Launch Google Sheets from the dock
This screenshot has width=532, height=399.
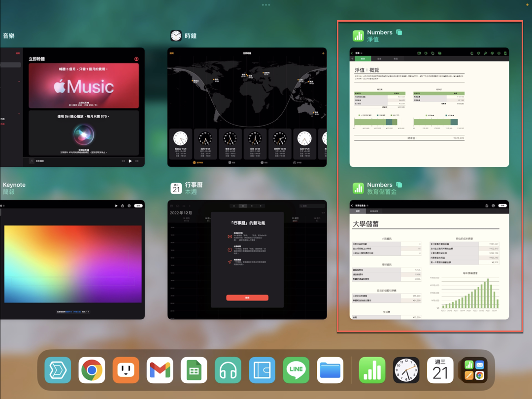coord(194,370)
